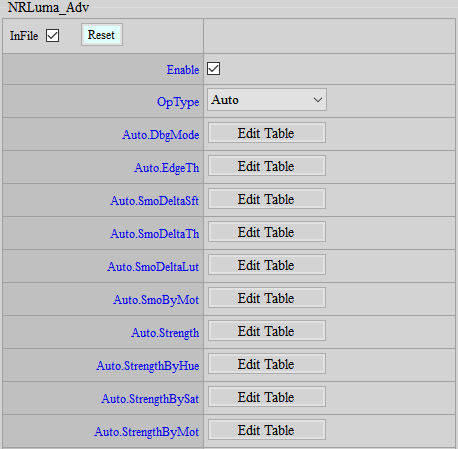Click the Reset button
Screen dimensions: 458x449
click(102, 35)
